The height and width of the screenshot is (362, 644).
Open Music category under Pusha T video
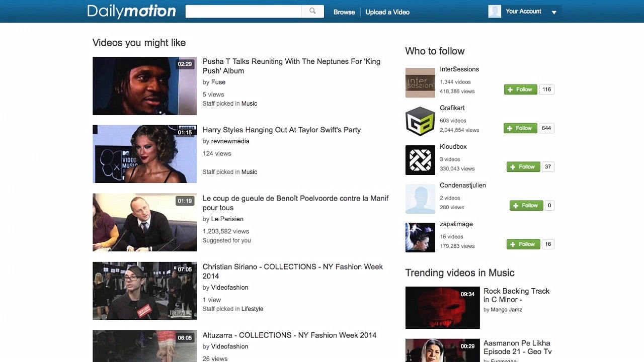[x=249, y=104]
